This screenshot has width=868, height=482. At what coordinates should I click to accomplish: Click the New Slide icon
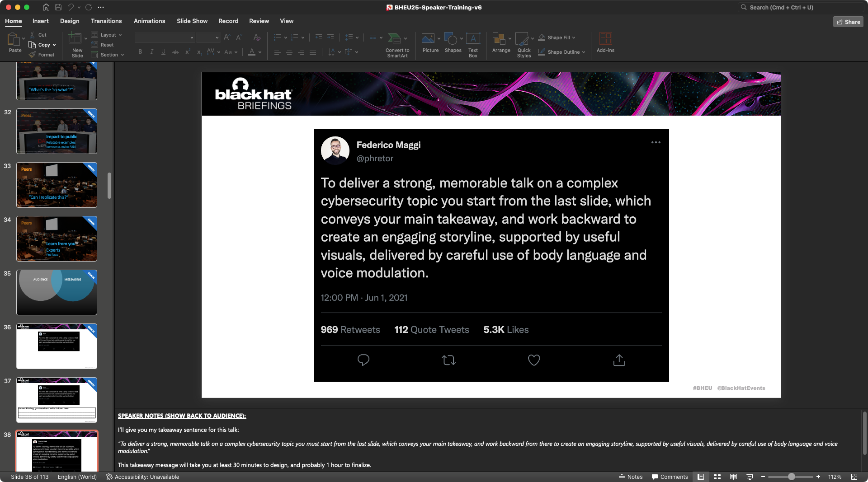click(x=75, y=39)
